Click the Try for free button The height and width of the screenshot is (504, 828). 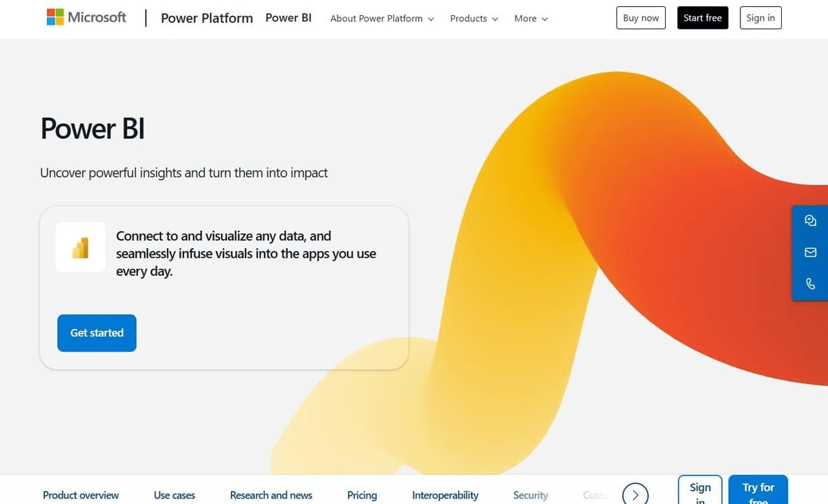click(758, 490)
